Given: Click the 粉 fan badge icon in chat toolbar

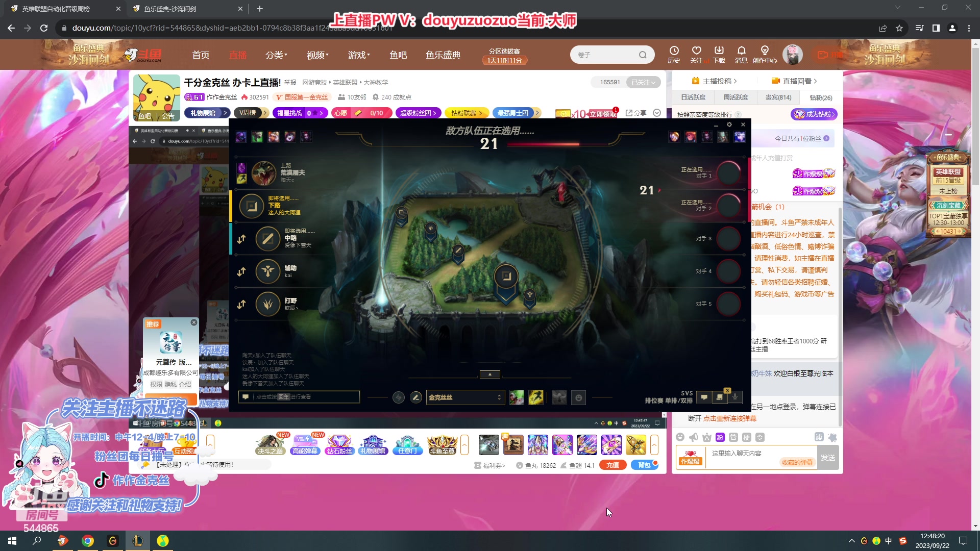Looking at the screenshot, I should tap(720, 437).
